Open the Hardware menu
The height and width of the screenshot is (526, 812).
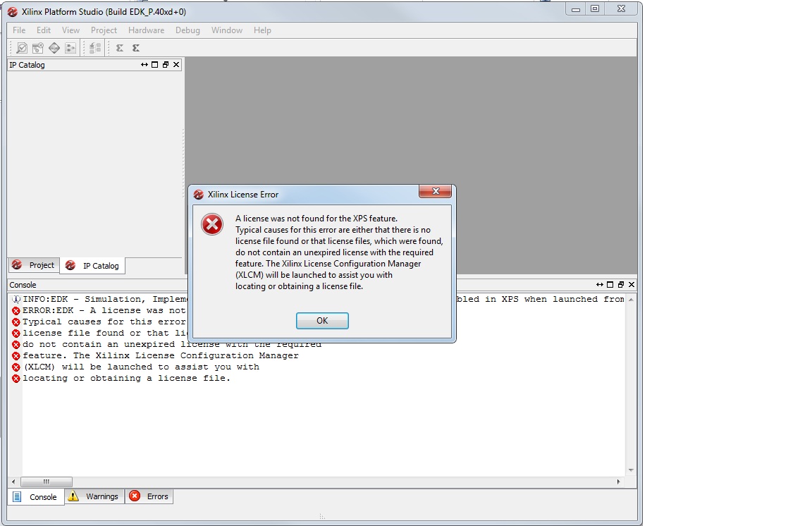(146, 30)
